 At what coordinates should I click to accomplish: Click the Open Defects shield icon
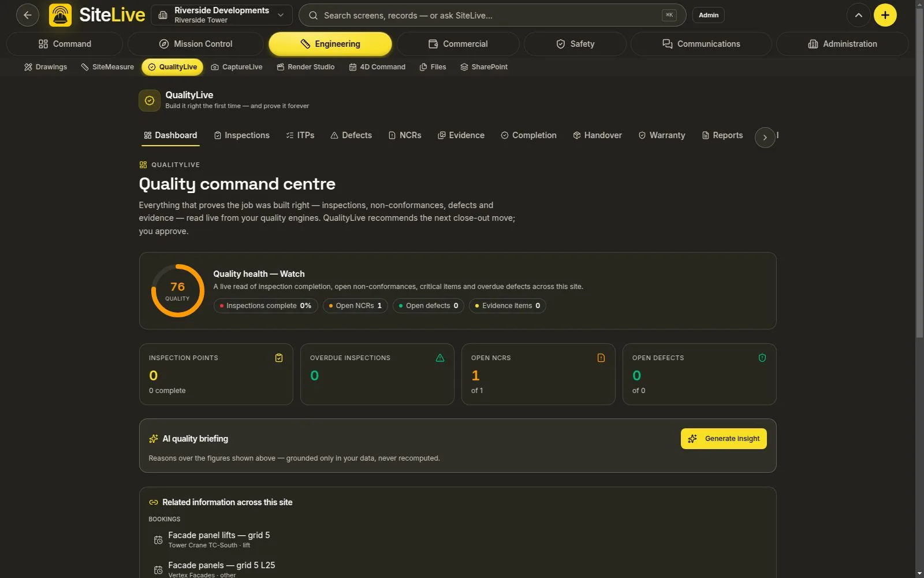click(x=762, y=358)
